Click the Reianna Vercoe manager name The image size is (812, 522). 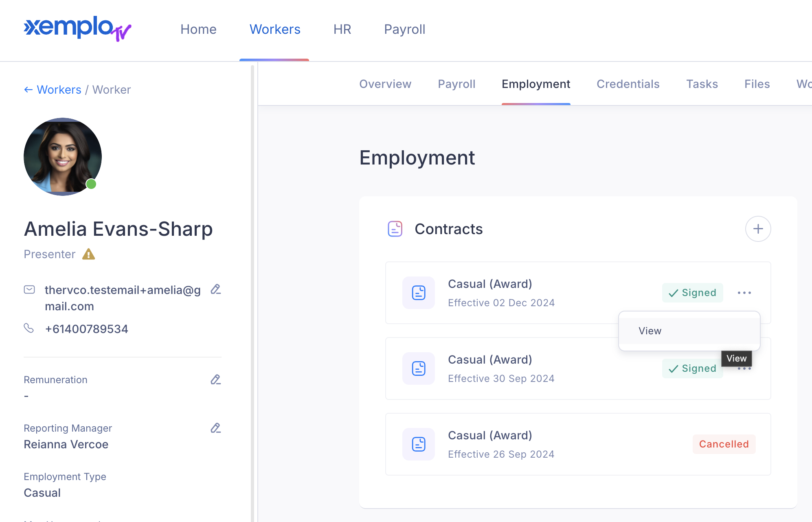tap(66, 445)
